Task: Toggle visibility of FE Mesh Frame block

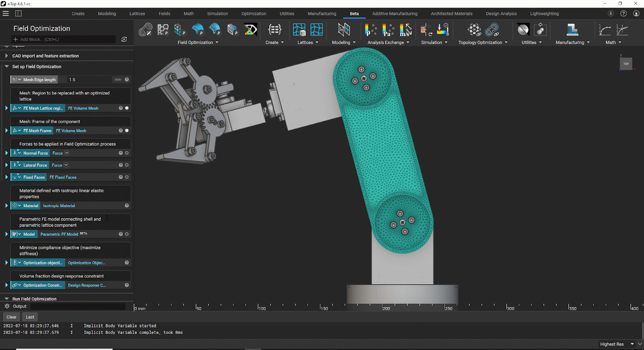Action: (127, 131)
